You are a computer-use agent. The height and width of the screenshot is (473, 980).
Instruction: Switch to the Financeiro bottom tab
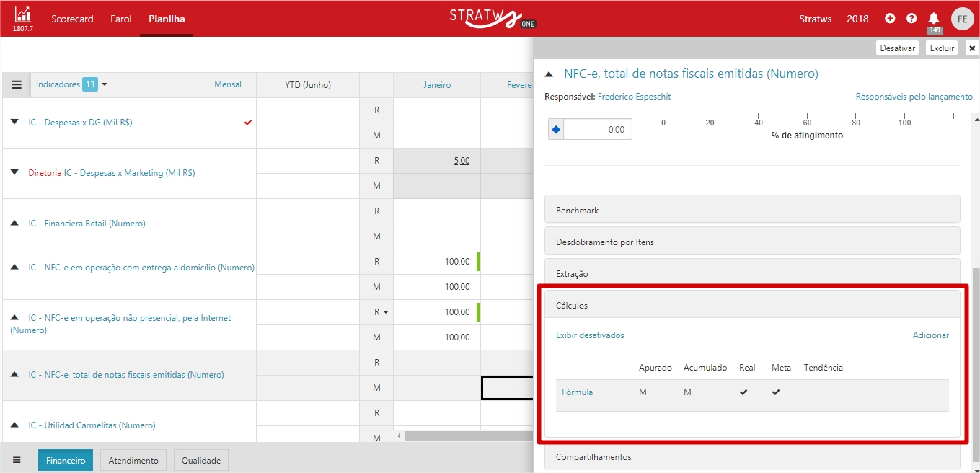[x=66, y=460]
